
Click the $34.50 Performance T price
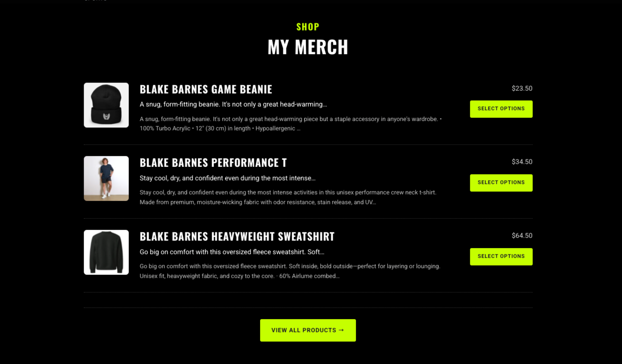(x=522, y=162)
